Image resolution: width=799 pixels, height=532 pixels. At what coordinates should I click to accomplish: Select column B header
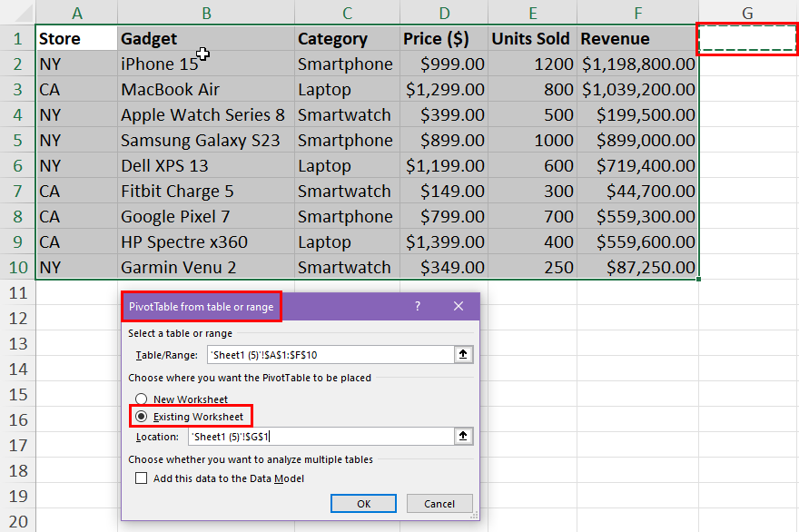pyautogui.click(x=206, y=13)
